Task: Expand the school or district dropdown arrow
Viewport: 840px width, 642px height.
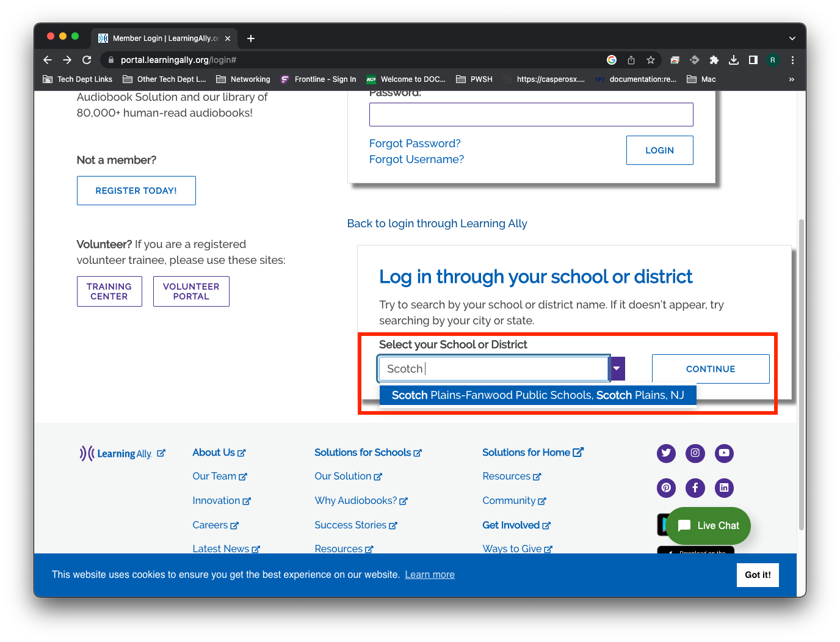Action: pos(617,369)
